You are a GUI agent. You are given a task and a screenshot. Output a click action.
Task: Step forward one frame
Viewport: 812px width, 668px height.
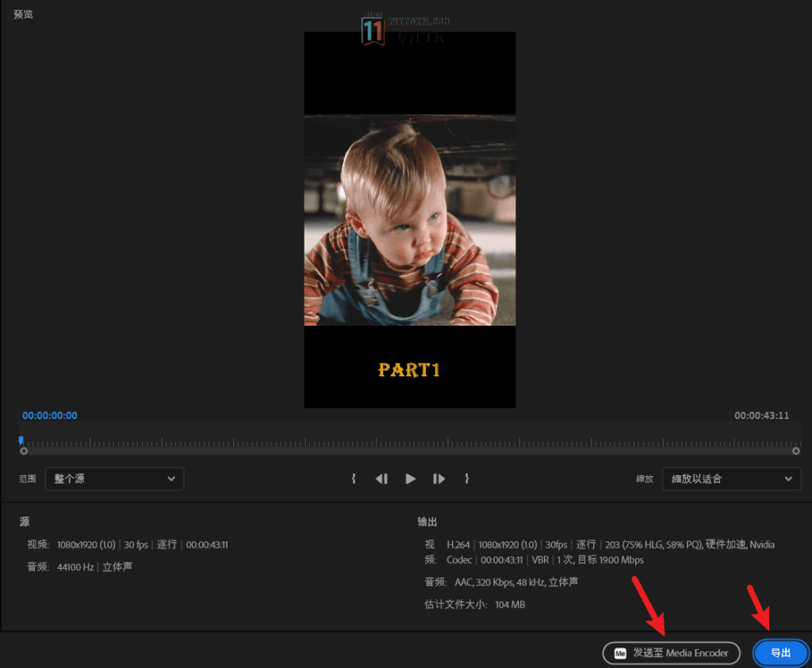(439, 479)
